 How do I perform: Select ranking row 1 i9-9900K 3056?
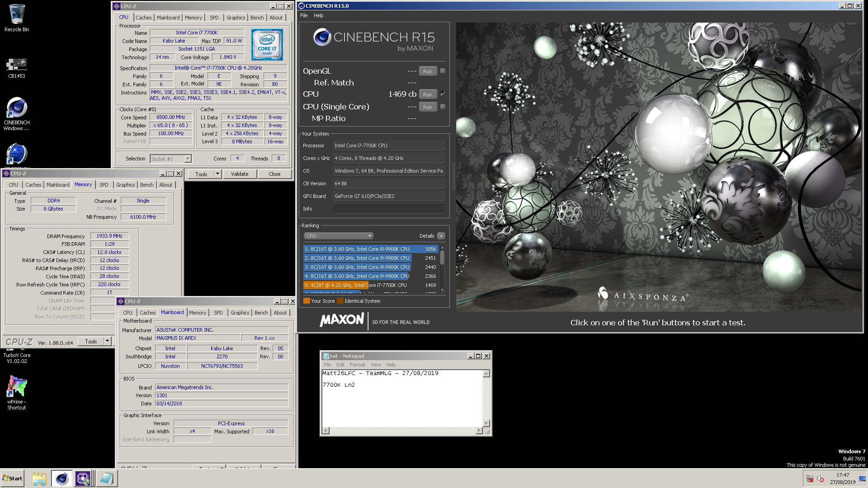coord(370,249)
